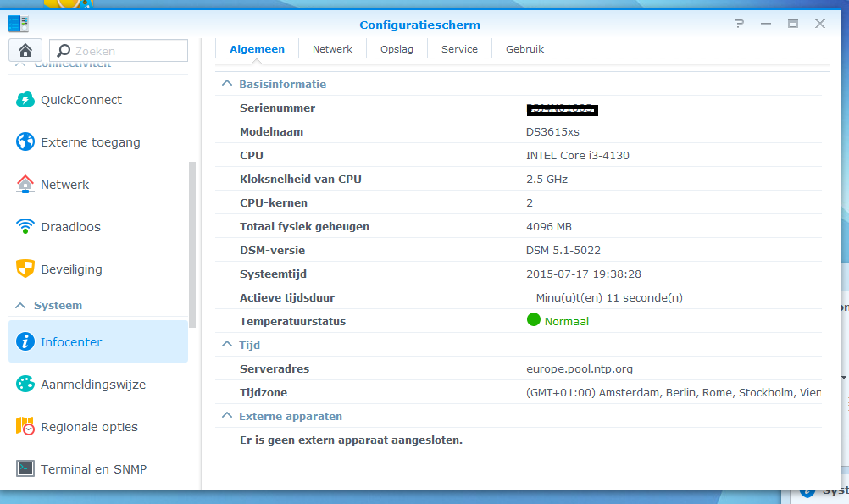Screen dimensions: 849x504
Task: Maximize the Configuratiescherm window
Action: coord(793,24)
